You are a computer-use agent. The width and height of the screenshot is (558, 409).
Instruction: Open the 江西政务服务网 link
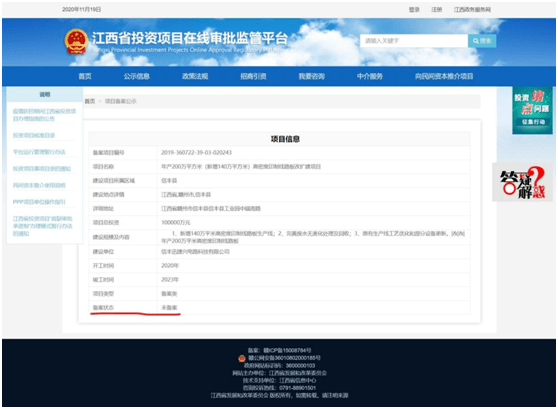(472, 10)
